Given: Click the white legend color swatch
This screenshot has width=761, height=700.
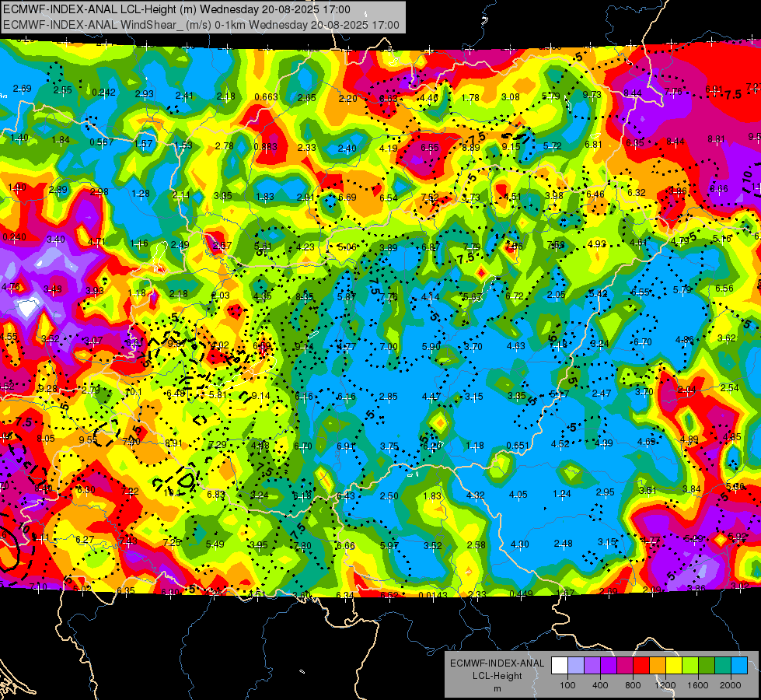Looking at the screenshot, I should pyautogui.click(x=560, y=666).
